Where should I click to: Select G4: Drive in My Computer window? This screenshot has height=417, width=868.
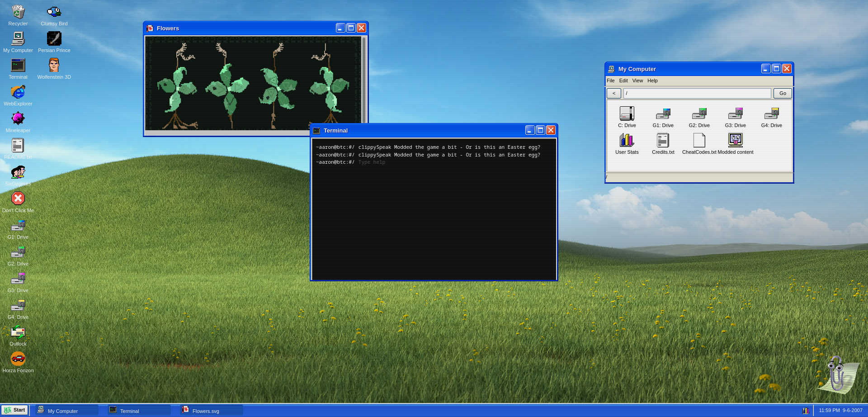772,117
